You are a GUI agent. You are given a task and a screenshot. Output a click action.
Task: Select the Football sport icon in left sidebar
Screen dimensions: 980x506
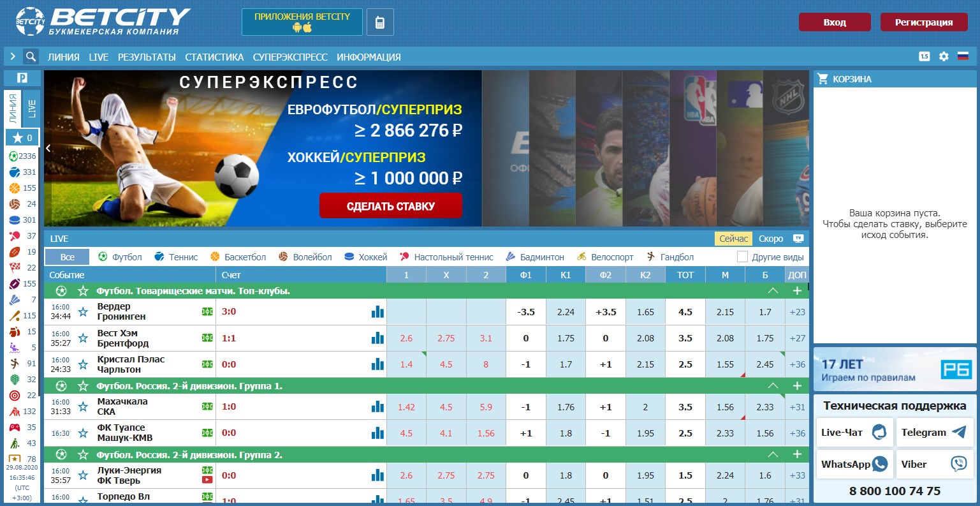(x=14, y=156)
